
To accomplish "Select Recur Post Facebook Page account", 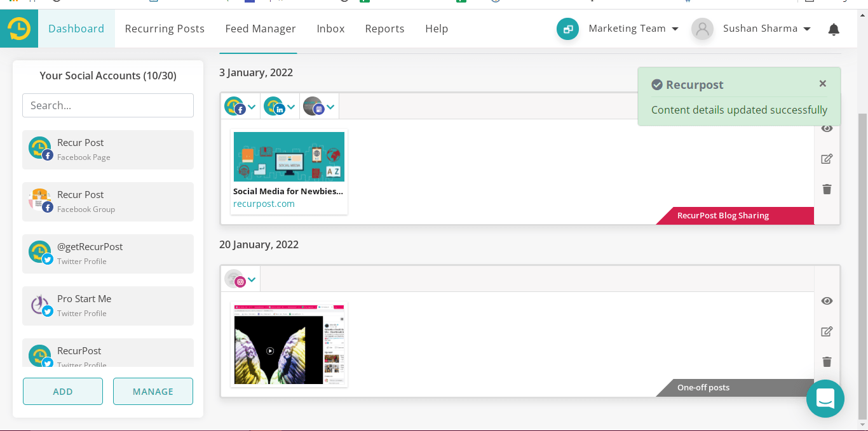I will (108, 150).
